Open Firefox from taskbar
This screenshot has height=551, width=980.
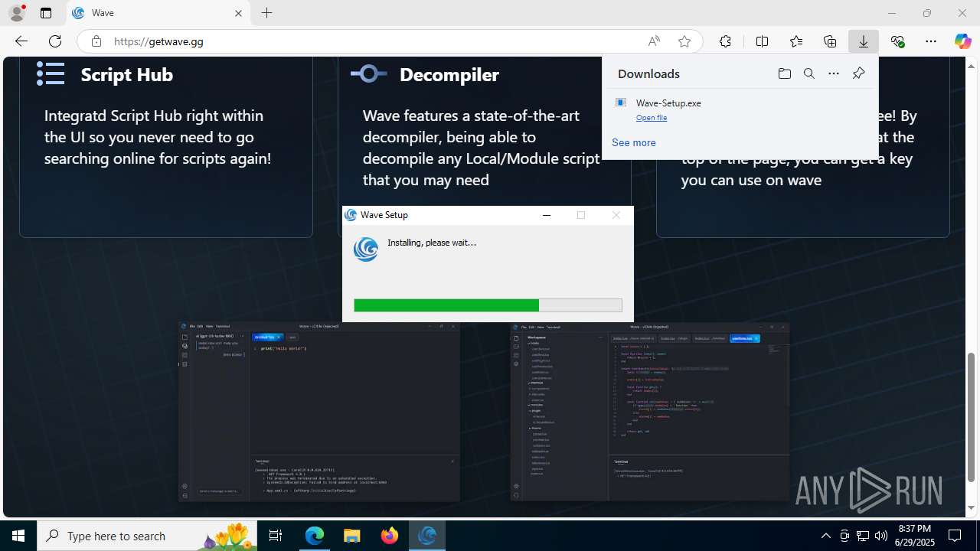389,536
